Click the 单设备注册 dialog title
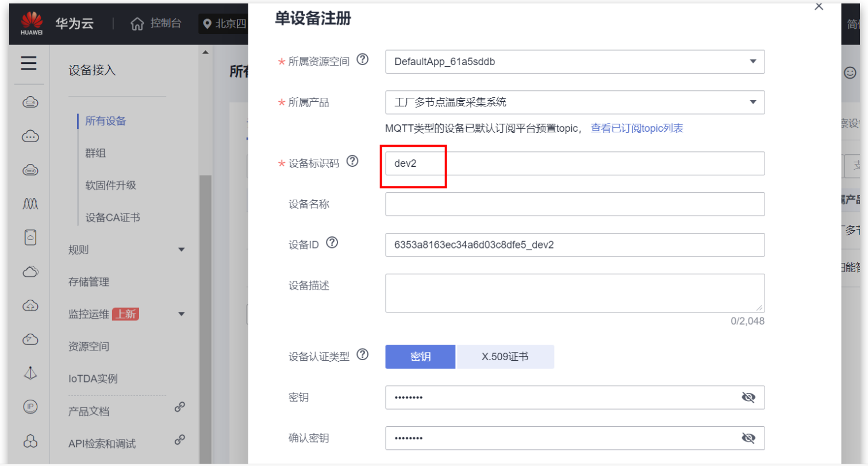The height and width of the screenshot is (466, 868). point(313,19)
